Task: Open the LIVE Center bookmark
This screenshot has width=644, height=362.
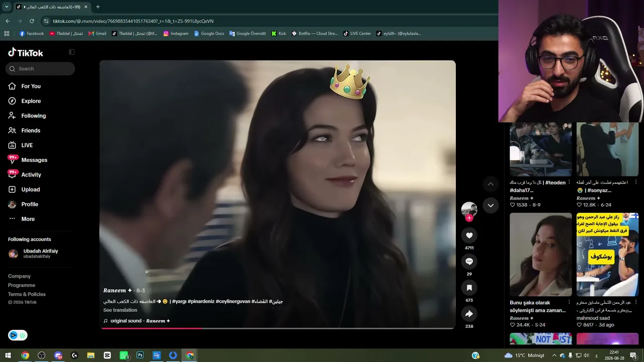Action: click(357, 34)
